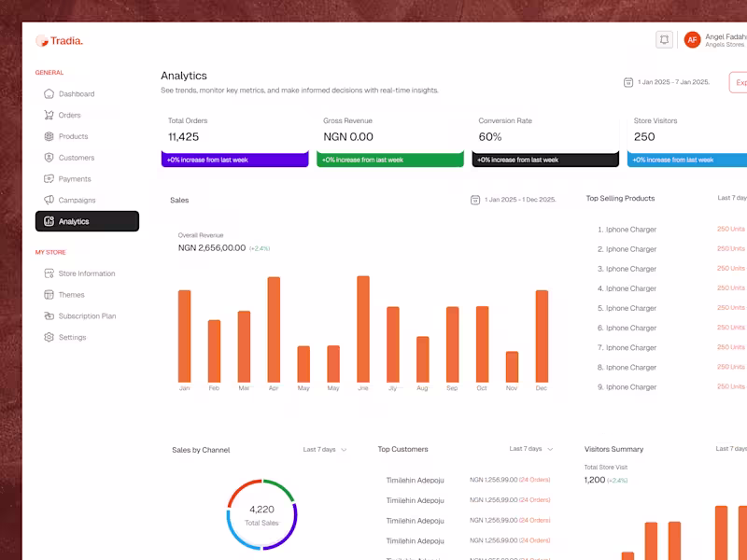Click the Campaigns megaphone icon

coord(49,200)
